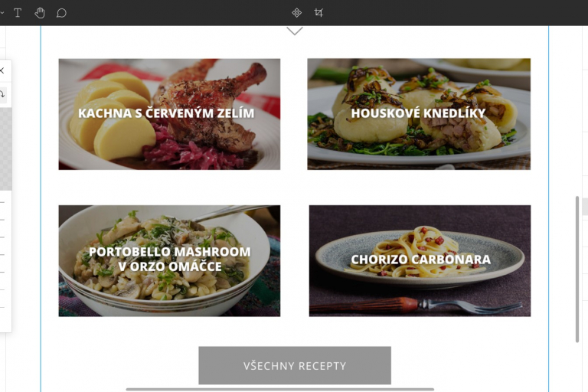The image size is (588, 392).
Task: Click the components diamond icon
Action: pos(296,13)
